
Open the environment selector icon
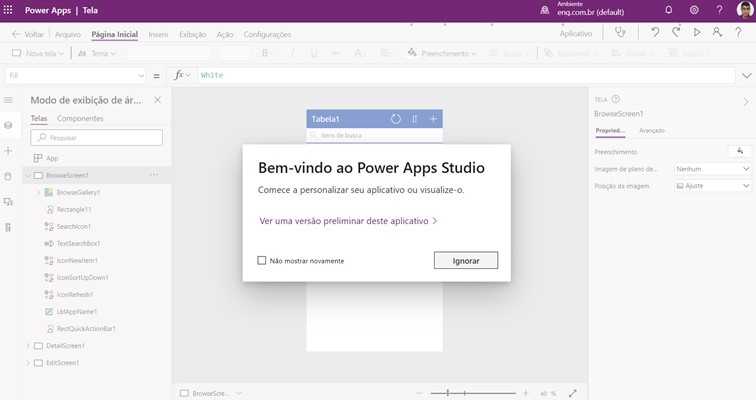coord(545,10)
